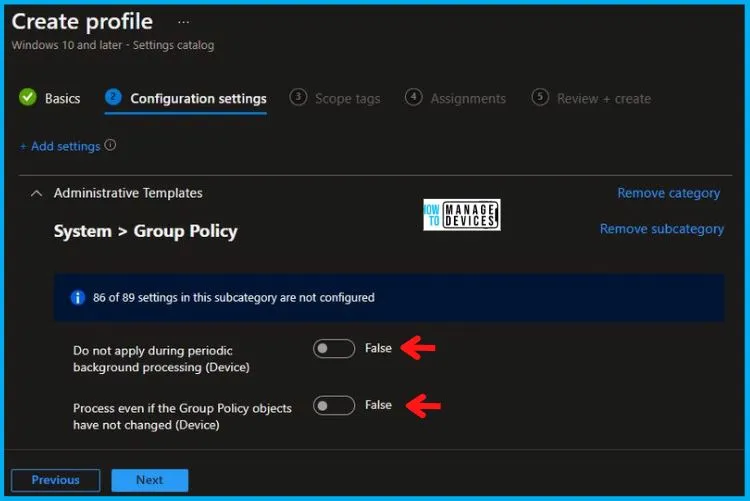The image size is (750, 501).
Task: Click the 'Do not apply during periodic' setting label
Action: pyautogui.click(x=161, y=359)
